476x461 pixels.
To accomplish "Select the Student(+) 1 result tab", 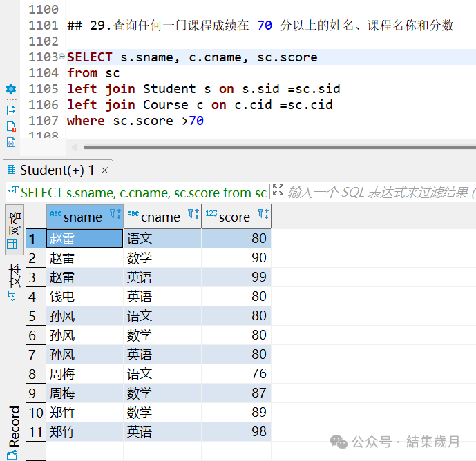I will pos(57,170).
